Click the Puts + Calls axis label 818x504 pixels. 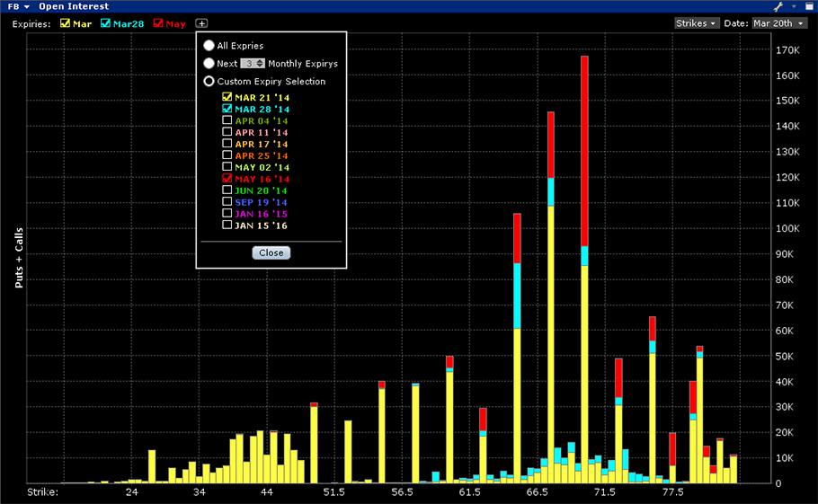tap(19, 258)
